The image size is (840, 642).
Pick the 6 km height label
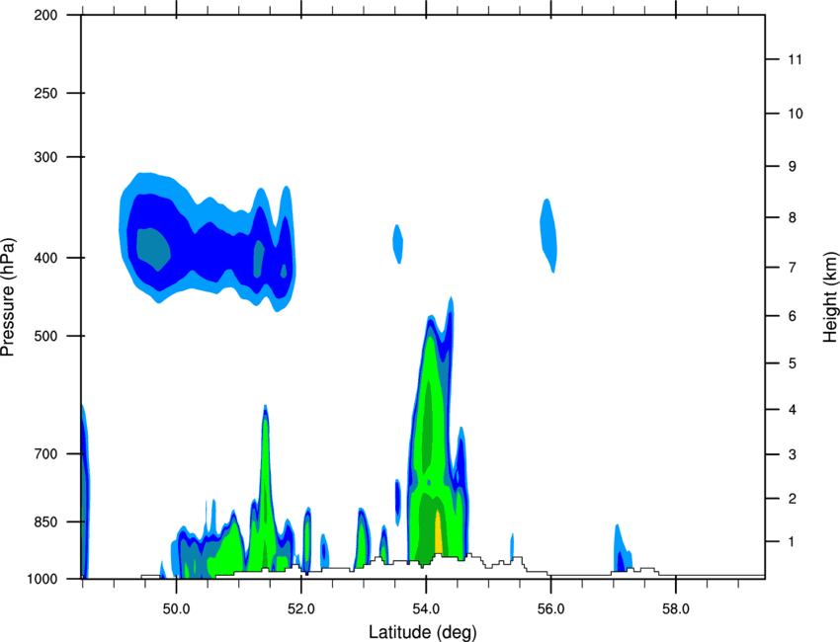pos(793,316)
